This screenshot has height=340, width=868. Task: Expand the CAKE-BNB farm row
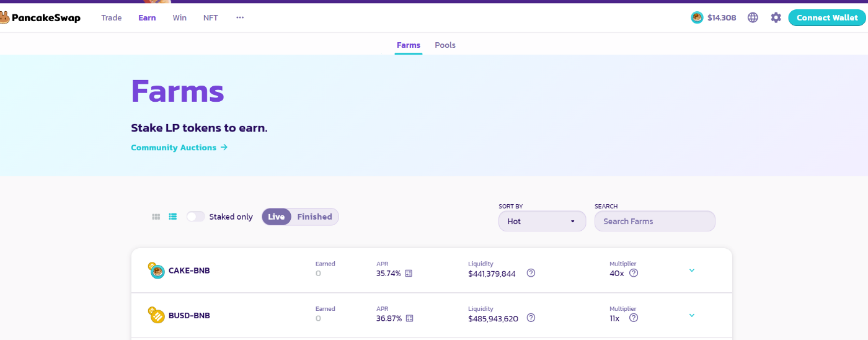coord(692,271)
